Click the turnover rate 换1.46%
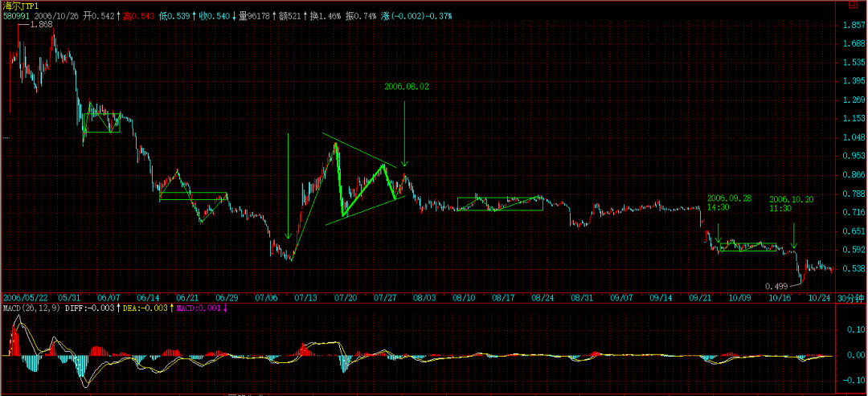 [326, 16]
